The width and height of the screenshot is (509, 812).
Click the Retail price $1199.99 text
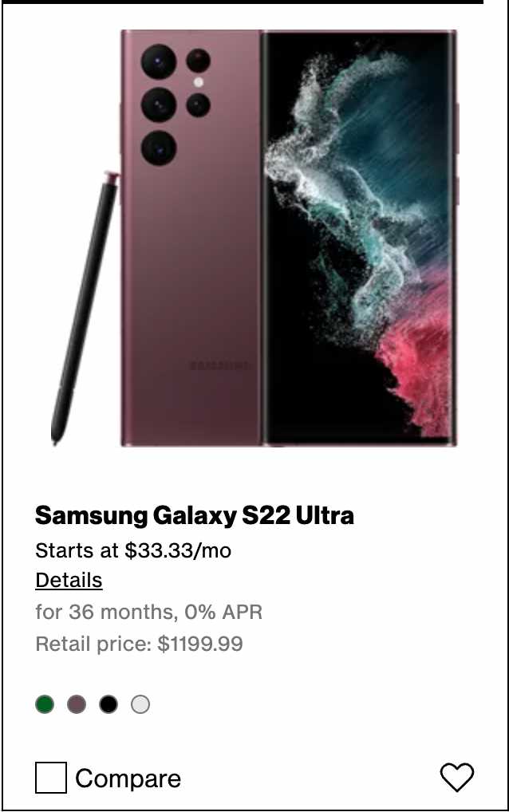click(139, 644)
